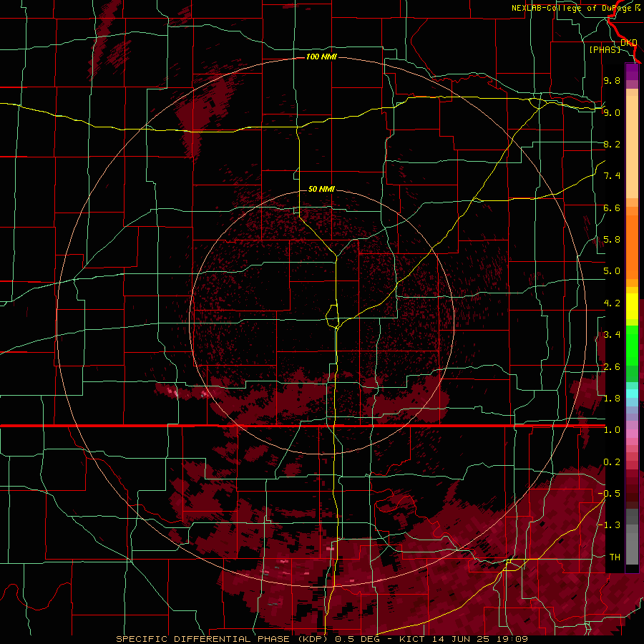Click the purple swatch atop the color bar
This screenshot has height=644, width=644.
click(632, 72)
